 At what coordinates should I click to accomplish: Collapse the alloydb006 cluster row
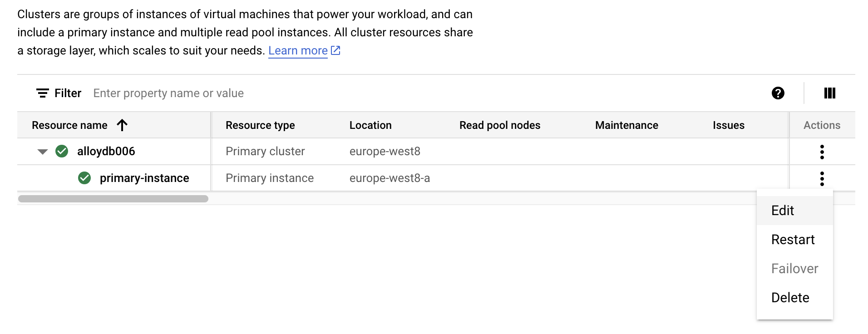(43, 152)
